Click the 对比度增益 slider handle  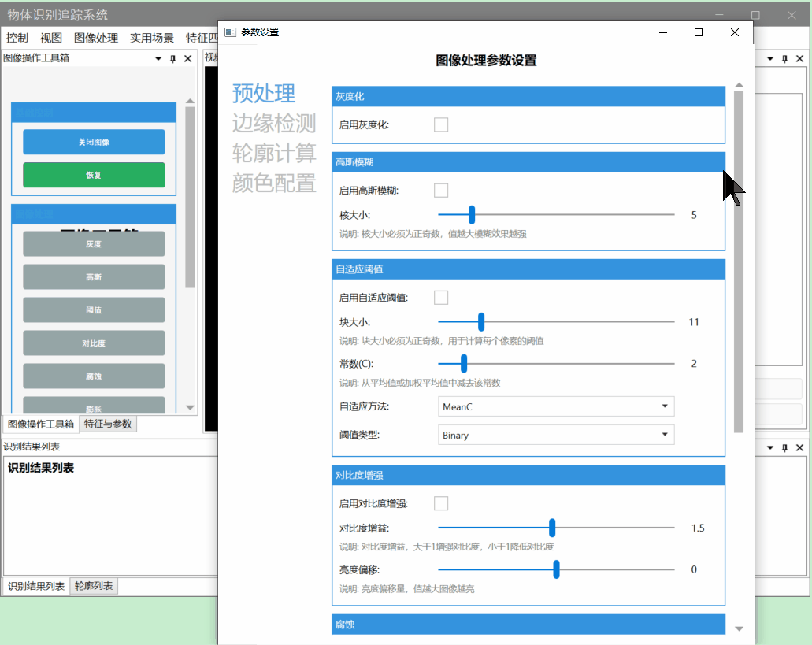tap(552, 528)
